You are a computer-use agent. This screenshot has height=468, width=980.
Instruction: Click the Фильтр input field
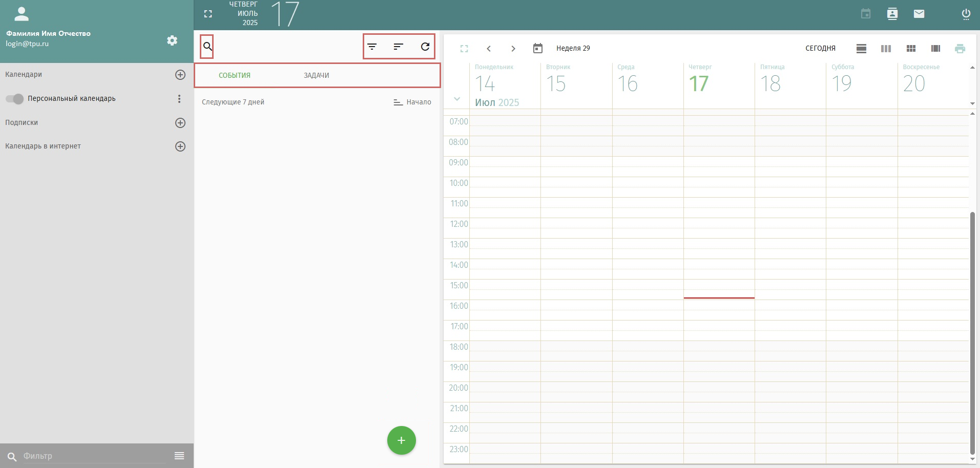point(95,456)
